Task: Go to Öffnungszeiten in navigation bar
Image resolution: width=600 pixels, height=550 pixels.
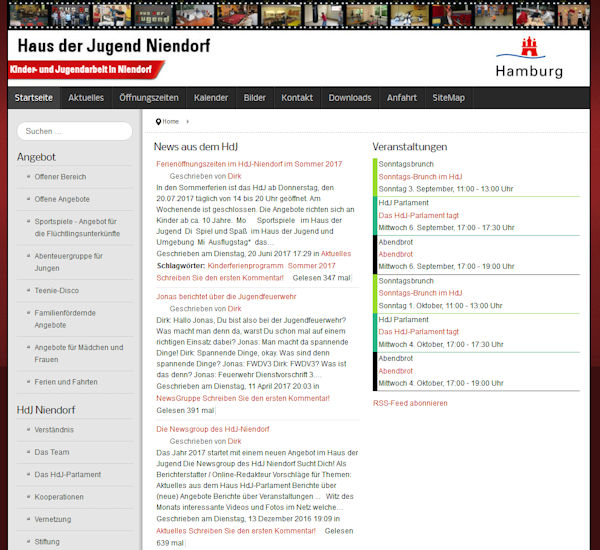Action: tap(149, 98)
